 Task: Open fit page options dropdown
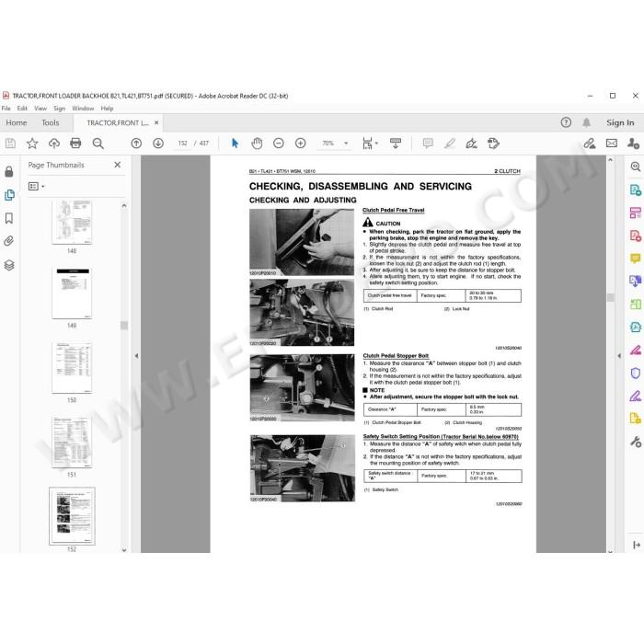click(370, 144)
